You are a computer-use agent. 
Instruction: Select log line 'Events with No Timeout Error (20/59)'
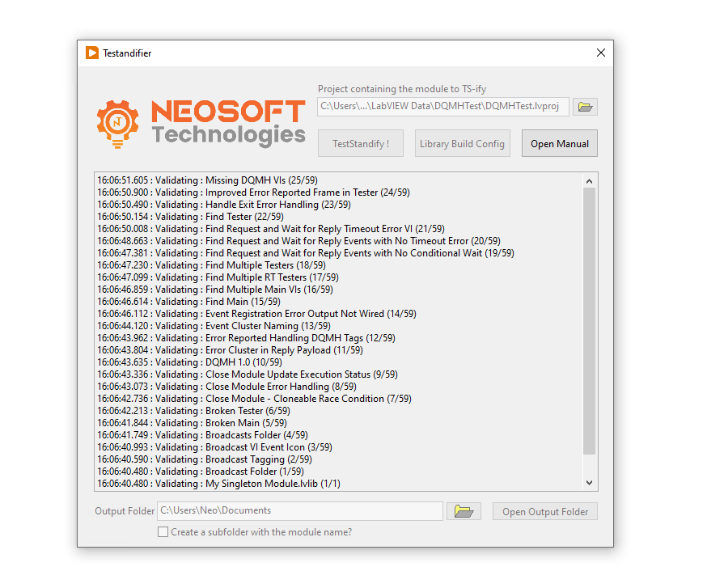tap(299, 241)
